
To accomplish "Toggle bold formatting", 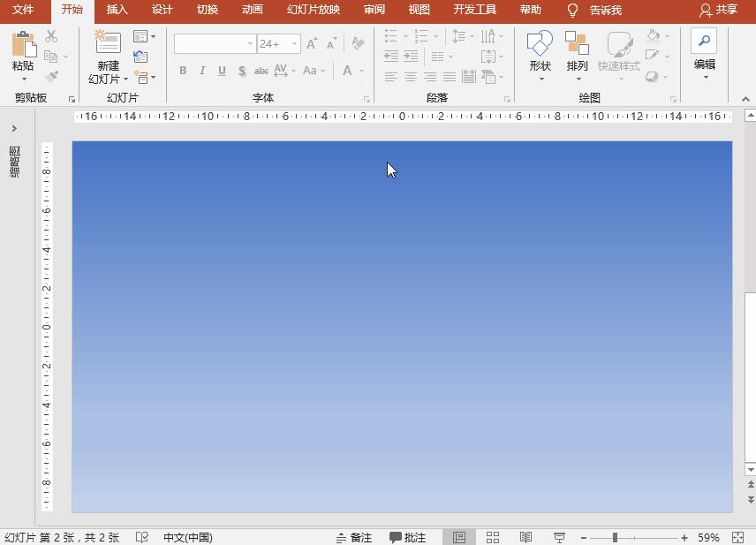I will click(x=183, y=72).
